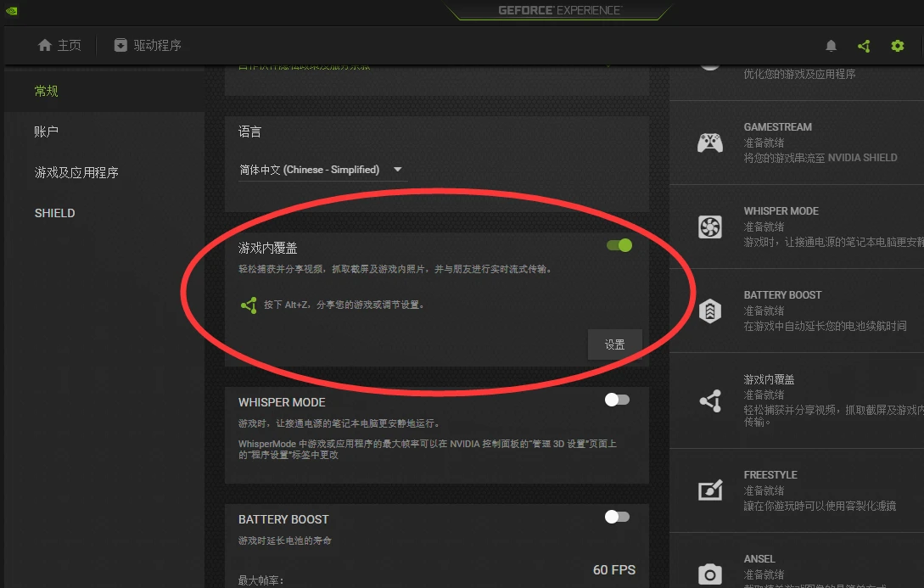
Task: Click the GAMESTREAM heading in right panel
Action: pyautogui.click(x=777, y=127)
